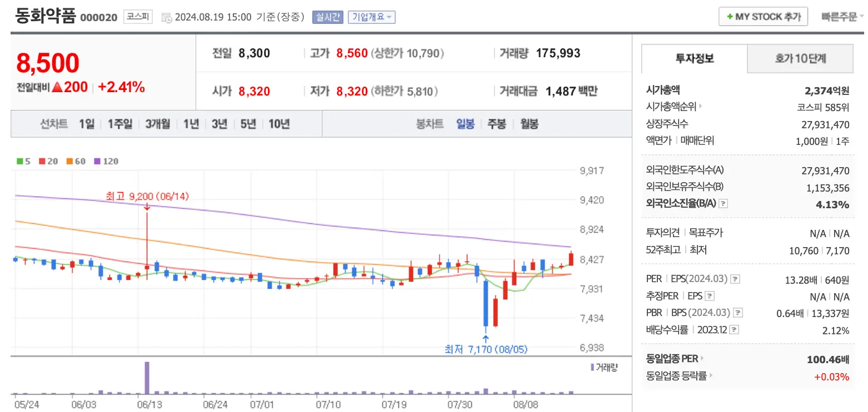Click the purple 거래량 volume legend

[603, 367]
